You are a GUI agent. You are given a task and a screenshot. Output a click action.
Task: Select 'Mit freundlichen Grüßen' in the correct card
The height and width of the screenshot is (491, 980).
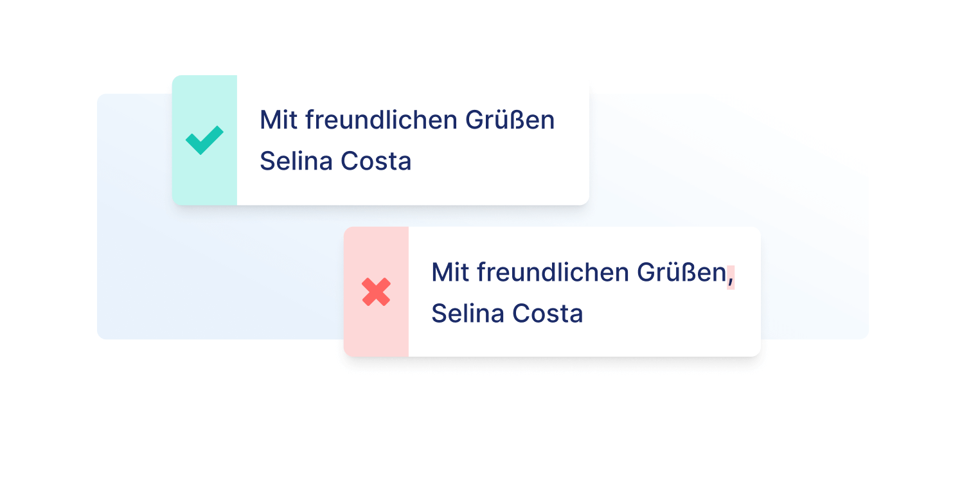[407, 120]
